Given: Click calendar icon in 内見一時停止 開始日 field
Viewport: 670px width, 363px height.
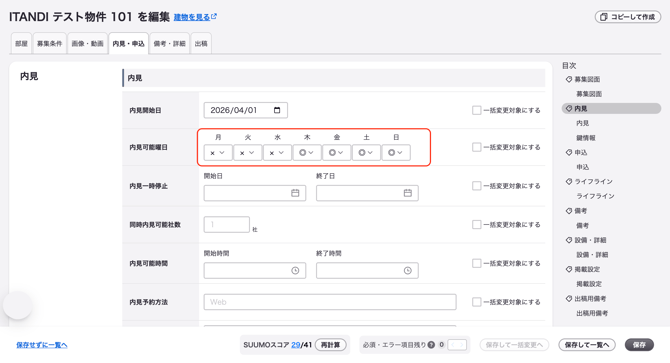Looking at the screenshot, I should [295, 193].
